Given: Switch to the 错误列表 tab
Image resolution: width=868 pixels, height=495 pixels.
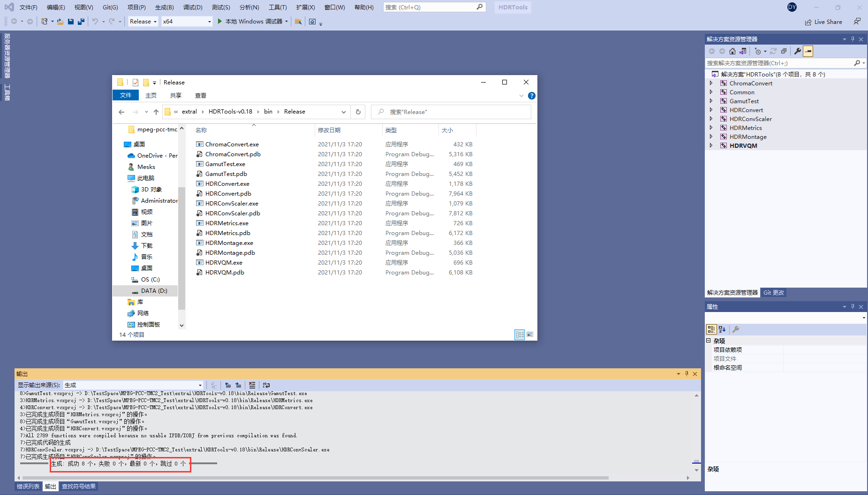Looking at the screenshot, I should pyautogui.click(x=28, y=486).
